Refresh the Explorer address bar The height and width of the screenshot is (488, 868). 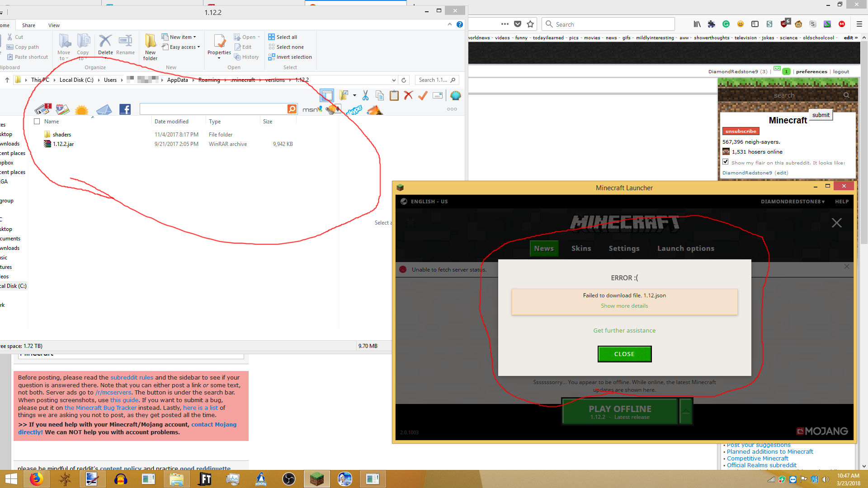pyautogui.click(x=404, y=80)
